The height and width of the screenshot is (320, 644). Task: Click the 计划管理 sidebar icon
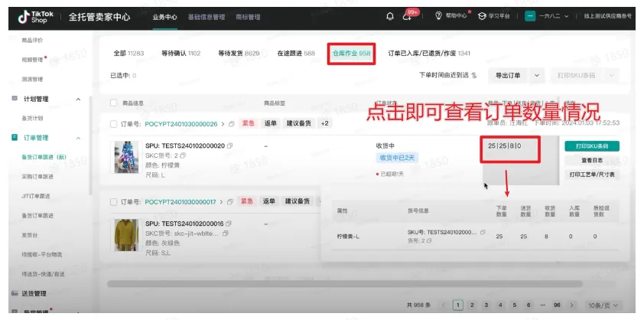tap(15, 99)
